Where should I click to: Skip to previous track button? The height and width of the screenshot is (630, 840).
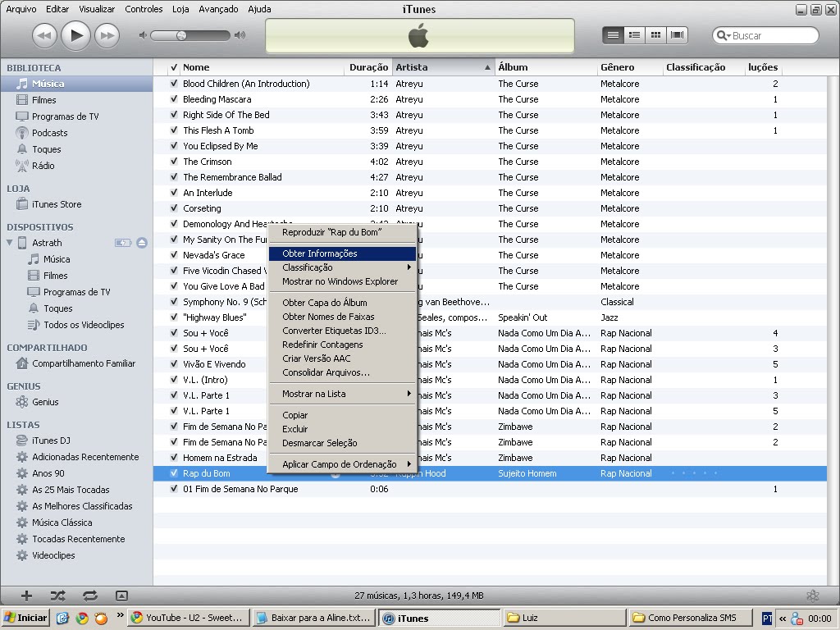pyautogui.click(x=44, y=36)
